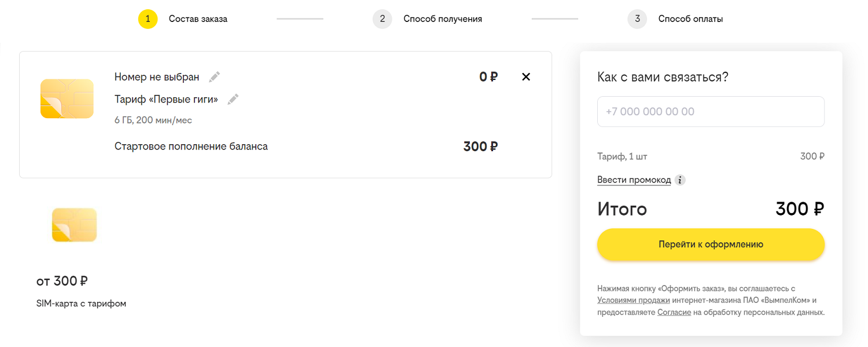Open the «Согласие» data processing link

674,312
